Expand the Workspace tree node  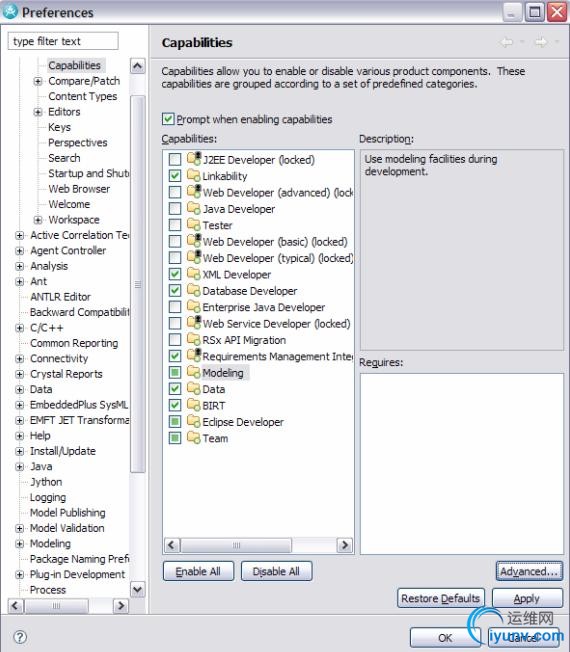pos(38,220)
